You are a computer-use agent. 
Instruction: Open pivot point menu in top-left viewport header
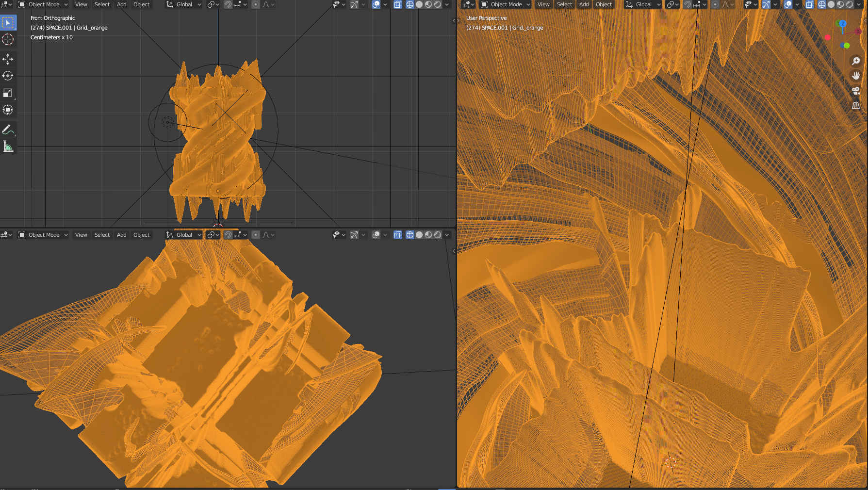point(213,4)
